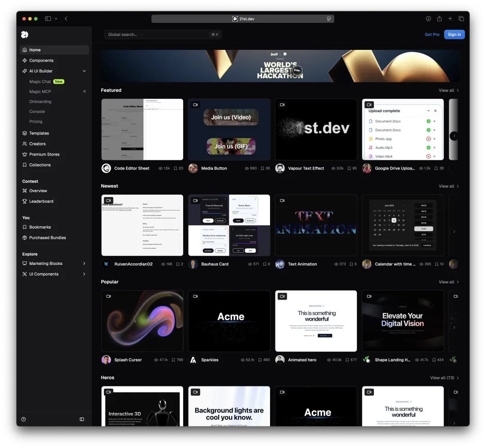486x448 pixels.
Task: Click the Leaderboard trophy icon
Action: click(x=24, y=201)
